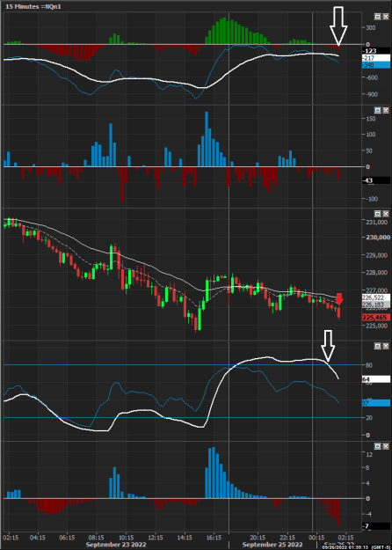Maximize the bottom histogram panel showing -7
The height and width of the screenshot is (550, 392).
pos(378,446)
